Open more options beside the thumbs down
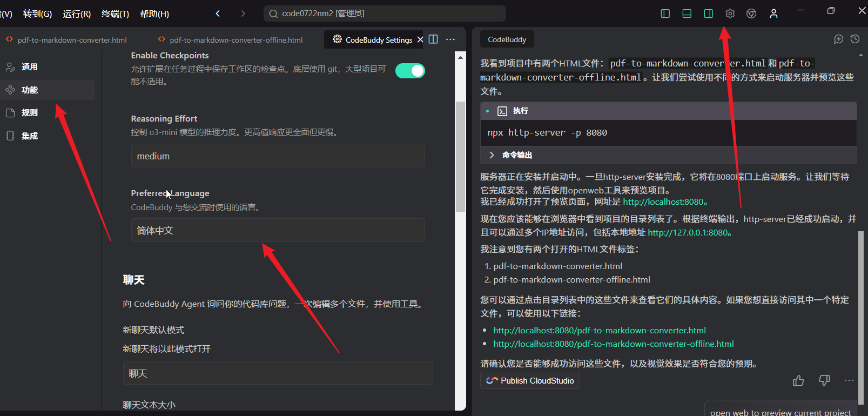The image size is (868, 416). 849,381
